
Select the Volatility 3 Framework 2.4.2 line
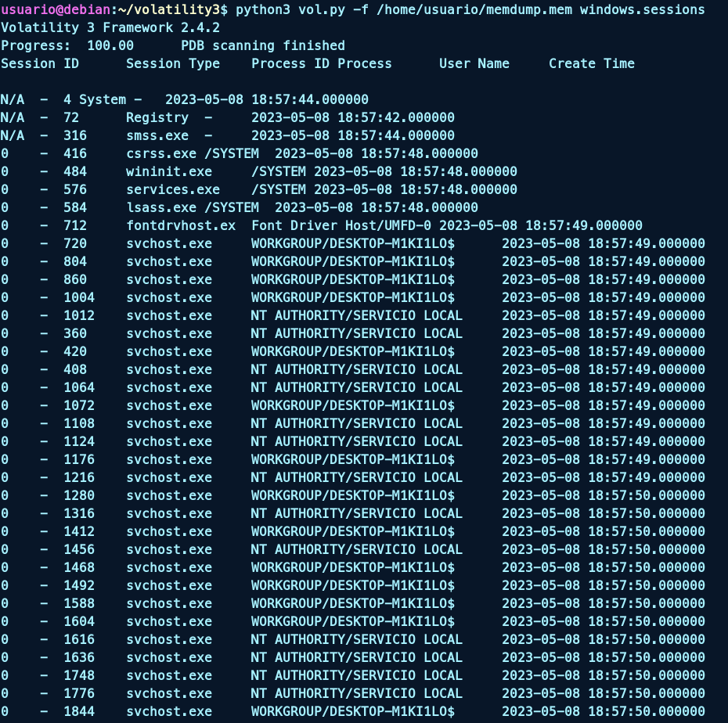pyautogui.click(x=110, y=27)
